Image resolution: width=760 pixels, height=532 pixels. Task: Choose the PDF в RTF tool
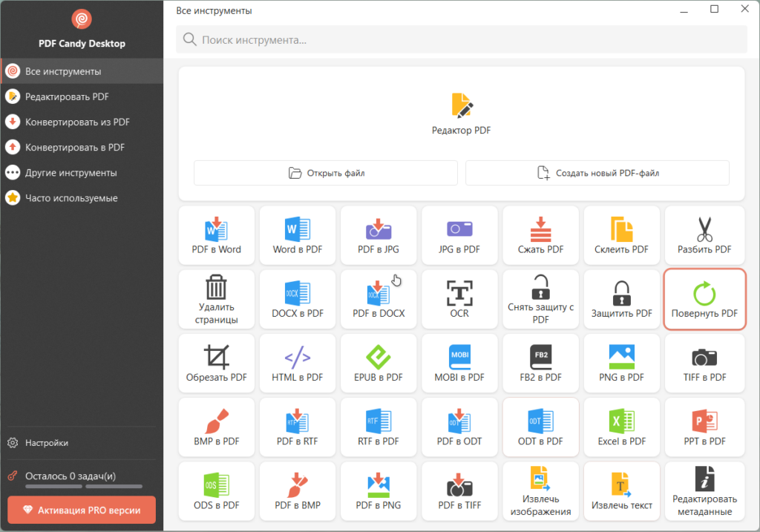pyautogui.click(x=297, y=427)
